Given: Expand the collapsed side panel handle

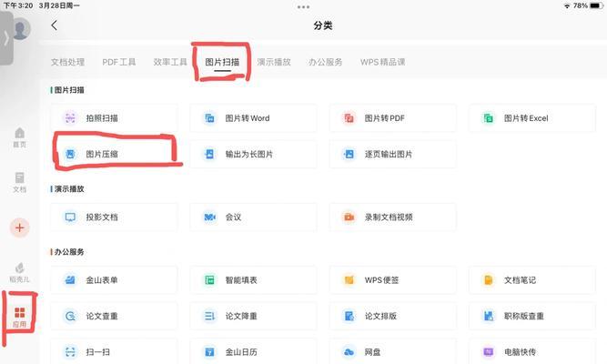Looking at the screenshot, I should click(6, 38).
